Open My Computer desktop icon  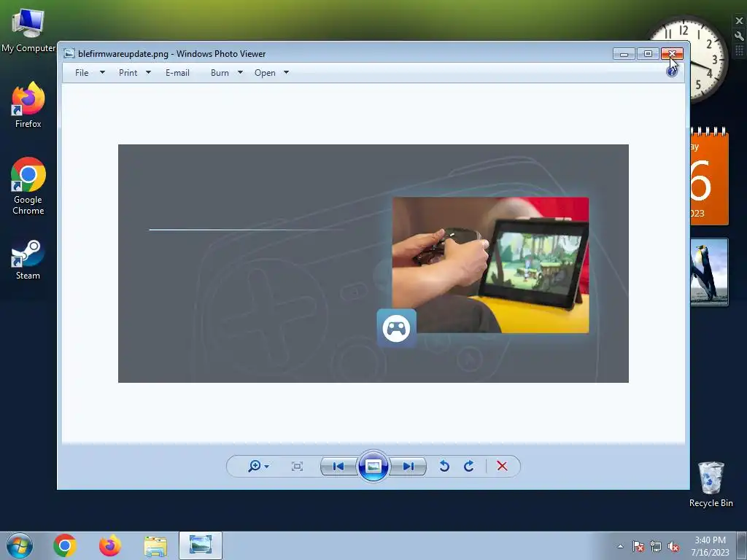(x=28, y=31)
